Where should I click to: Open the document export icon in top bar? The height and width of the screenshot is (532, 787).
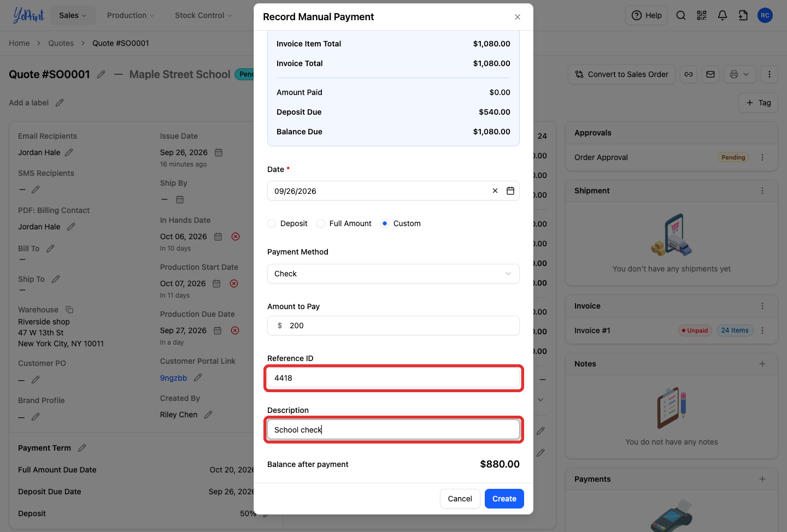tap(743, 15)
